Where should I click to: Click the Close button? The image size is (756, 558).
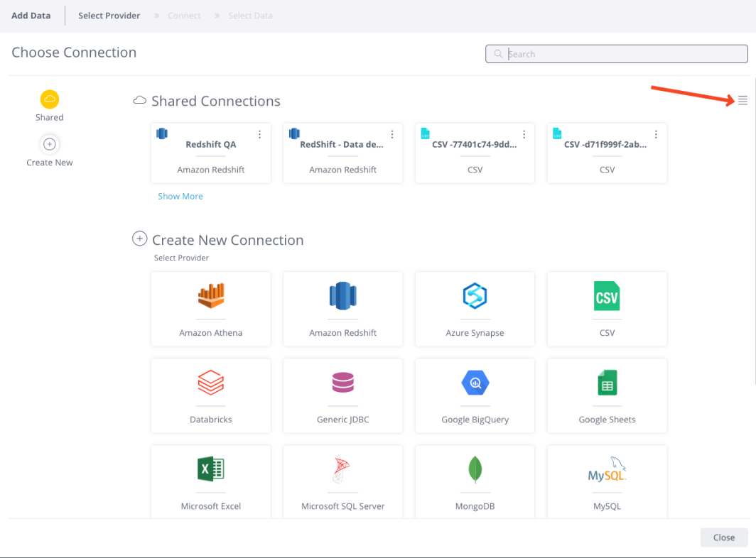pos(724,537)
